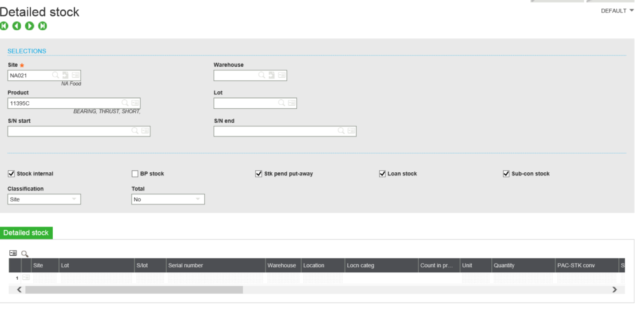Click into the S/N start input field
This screenshot has width=644, height=315.
click(x=69, y=131)
